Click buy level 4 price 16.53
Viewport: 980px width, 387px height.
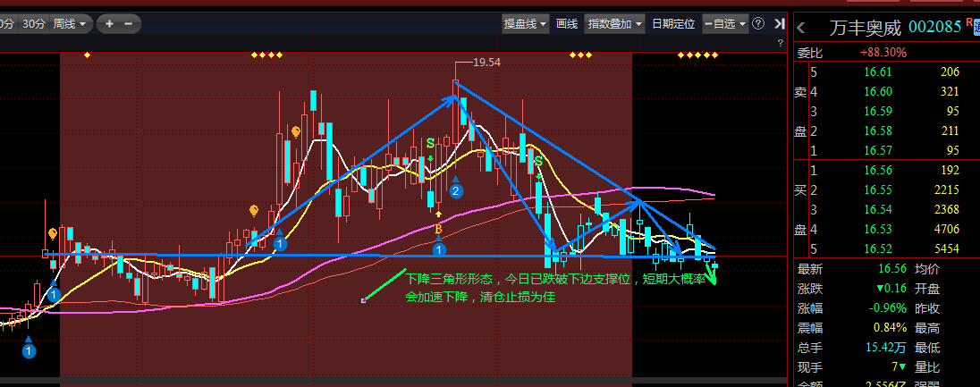(x=877, y=229)
